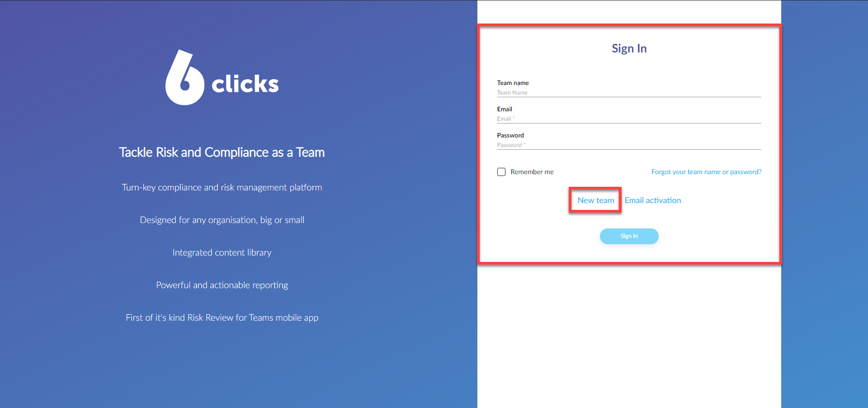The image size is (868, 408).
Task: Focus the Team Name input field
Action: point(629,93)
